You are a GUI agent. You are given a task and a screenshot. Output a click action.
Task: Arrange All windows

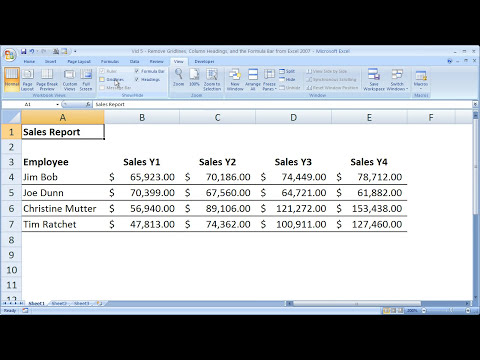pos(253,79)
